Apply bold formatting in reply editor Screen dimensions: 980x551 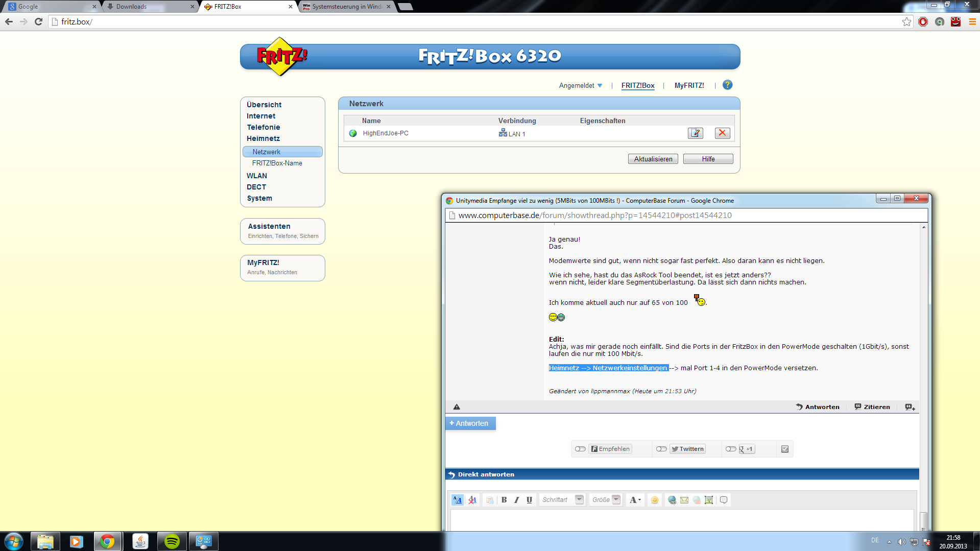click(504, 500)
